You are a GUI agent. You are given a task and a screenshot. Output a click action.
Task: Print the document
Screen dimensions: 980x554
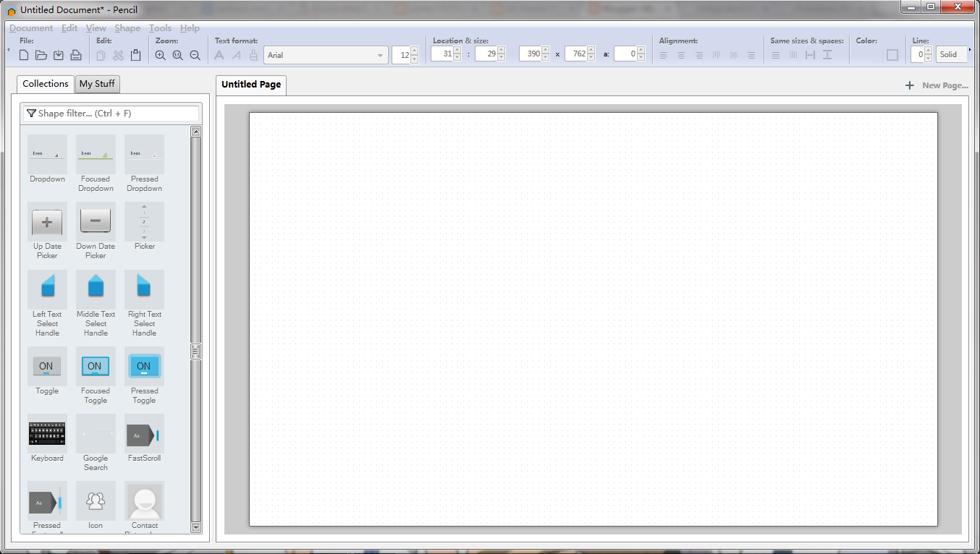(x=75, y=54)
